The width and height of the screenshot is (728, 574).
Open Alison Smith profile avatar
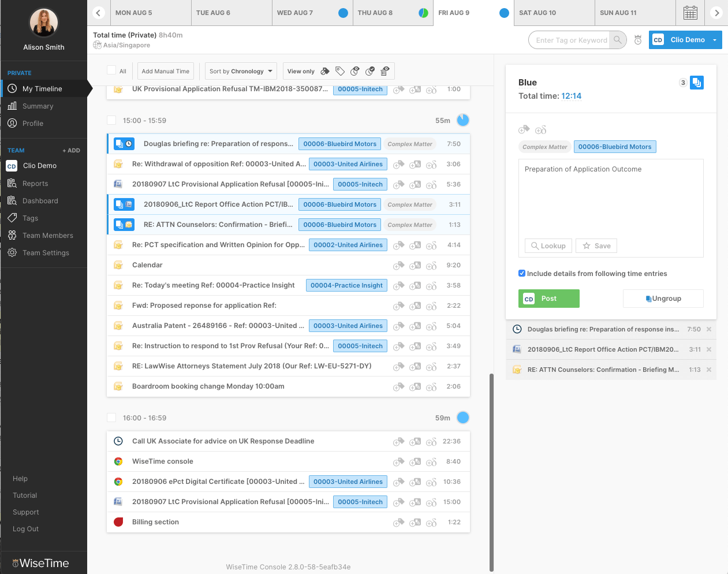tap(44, 23)
